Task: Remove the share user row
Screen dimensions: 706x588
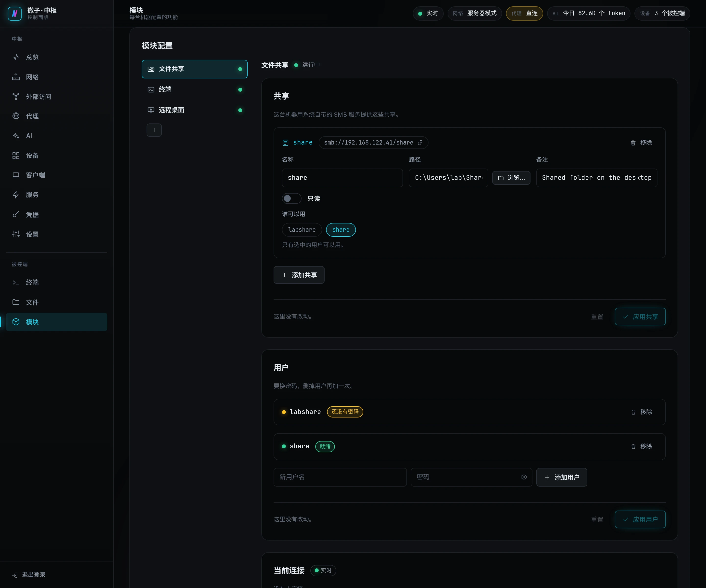Action: point(642,446)
